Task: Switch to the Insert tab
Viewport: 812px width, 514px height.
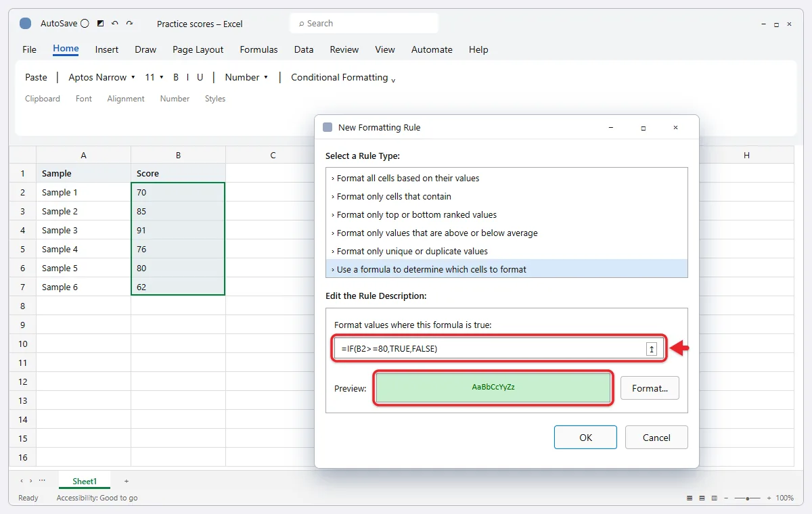Action: coord(107,49)
